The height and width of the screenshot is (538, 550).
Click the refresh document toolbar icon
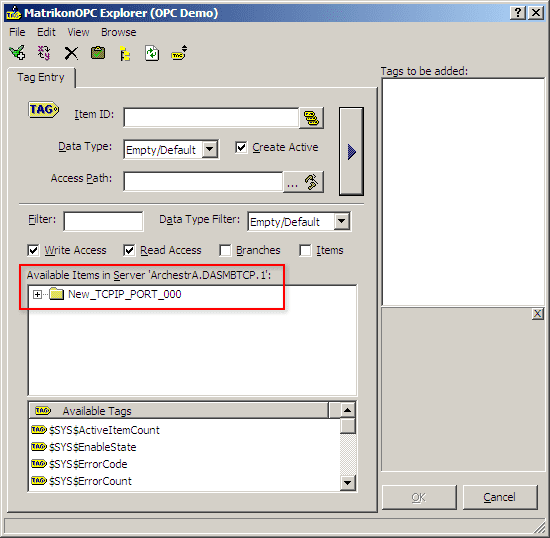click(152, 53)
